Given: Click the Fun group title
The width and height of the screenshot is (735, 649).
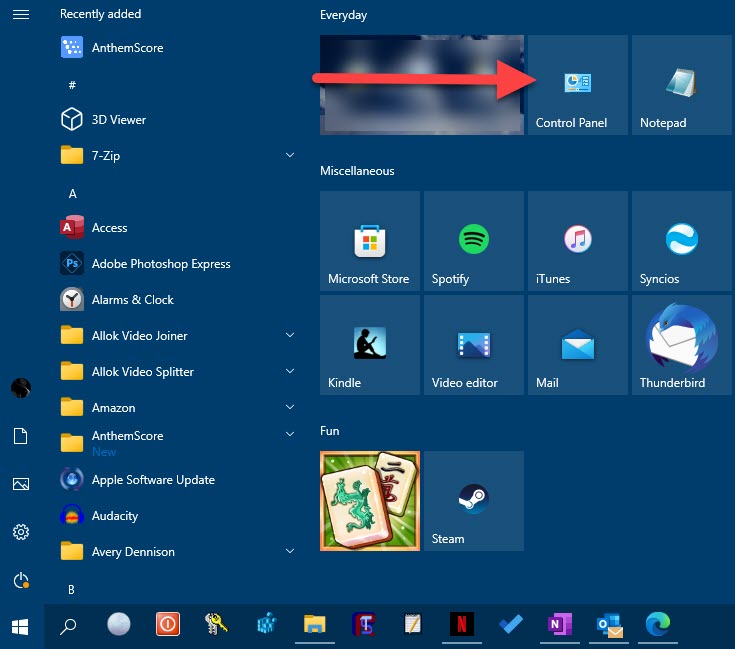Looking at the screenshot, I should click(330, 431).
